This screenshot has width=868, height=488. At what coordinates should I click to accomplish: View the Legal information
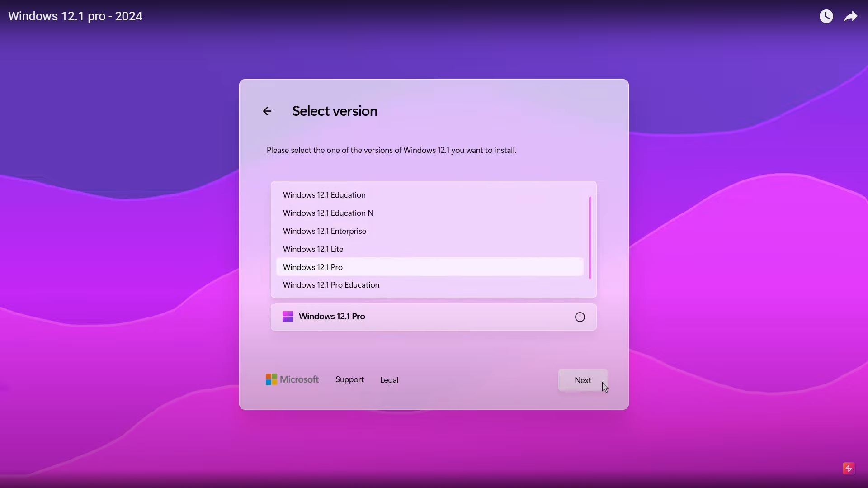pos(389,379)
